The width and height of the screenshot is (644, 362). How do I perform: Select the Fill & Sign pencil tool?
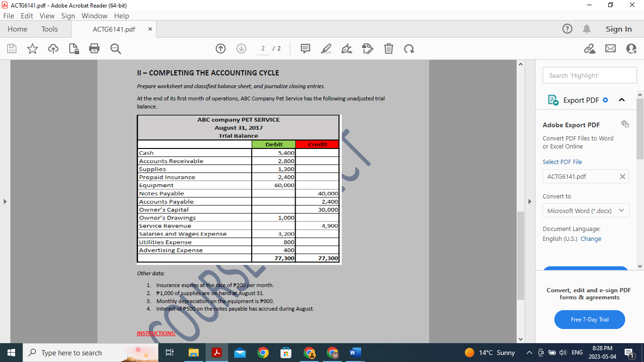367,49
